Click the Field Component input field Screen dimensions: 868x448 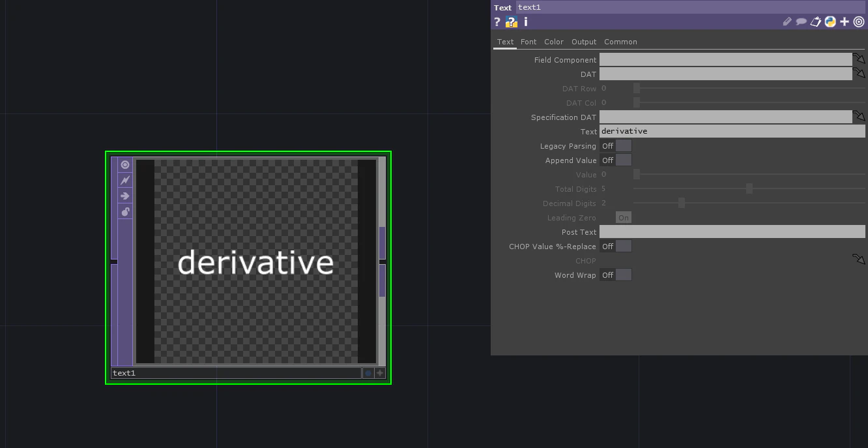(726, 59)
